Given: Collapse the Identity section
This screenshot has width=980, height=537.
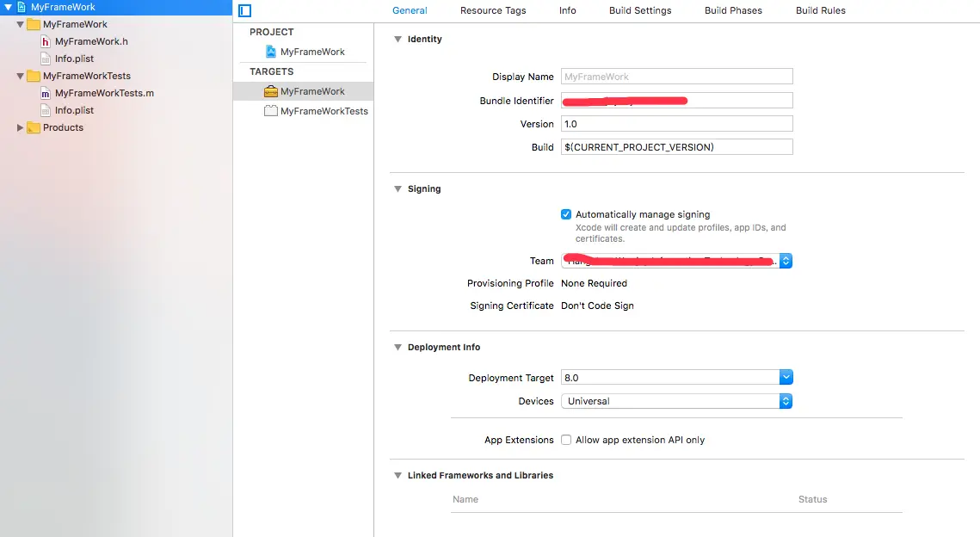Looking at the screenshot, I should pyautogui.click(x=398, y=39).
